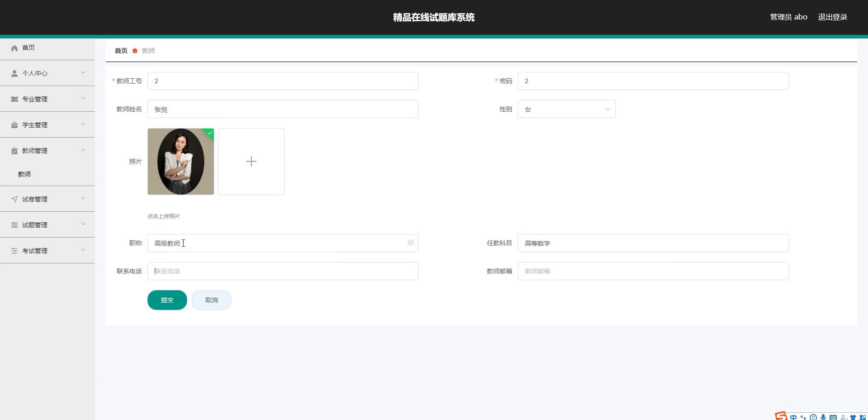Click the ticket icon beside 专业管理
The image size is (868, 420).
(14, 99)
